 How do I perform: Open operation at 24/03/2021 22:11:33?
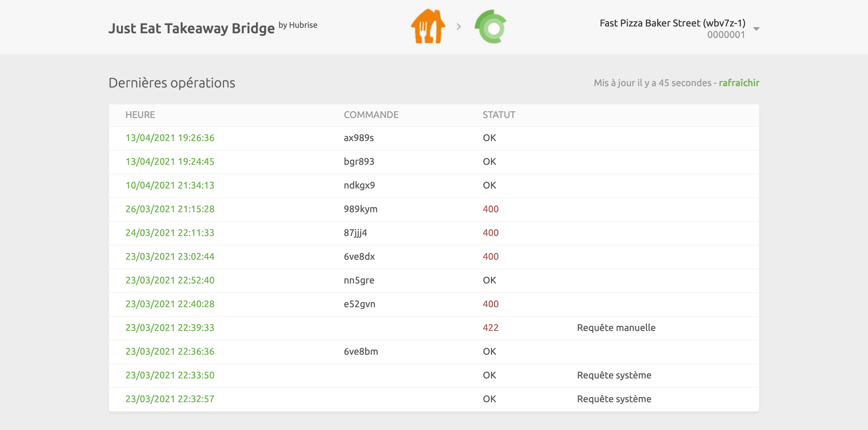click(x=170, y=233)
